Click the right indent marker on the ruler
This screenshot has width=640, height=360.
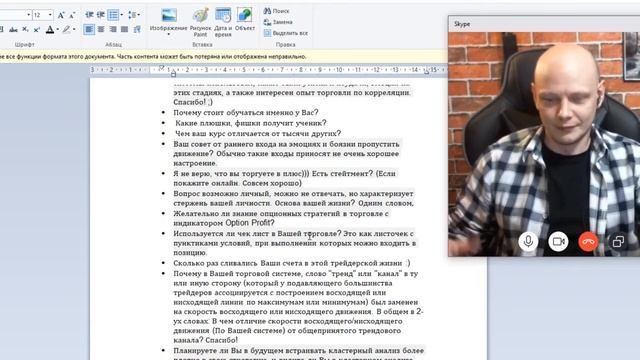coord(426,72)
